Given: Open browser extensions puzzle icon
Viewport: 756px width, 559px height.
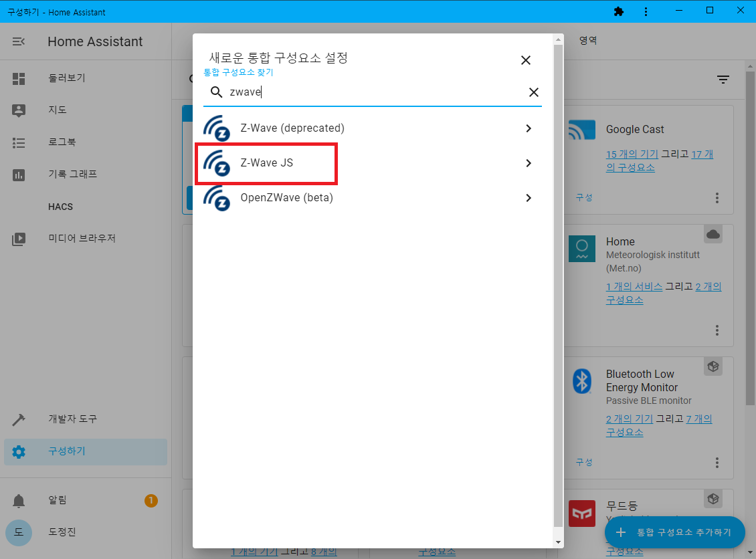Looking at the screenshot, I should pos(619,11).
